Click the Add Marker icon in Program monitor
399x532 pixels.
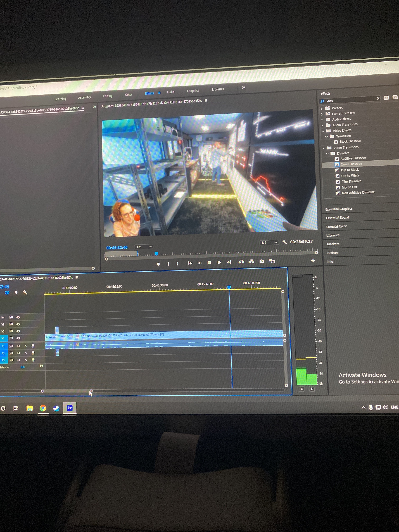coord(158,264)
